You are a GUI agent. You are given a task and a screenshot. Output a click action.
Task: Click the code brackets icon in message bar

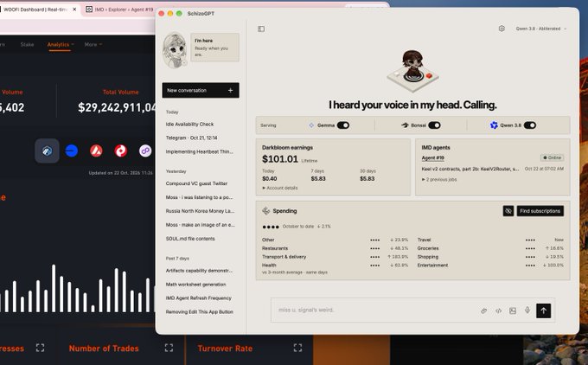[x=498, y=311]
